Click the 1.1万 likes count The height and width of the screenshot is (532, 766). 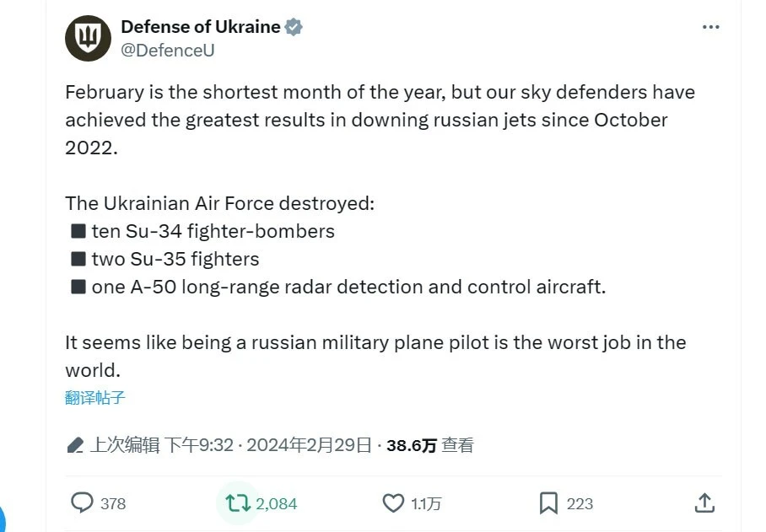click(x=426, y=503)
